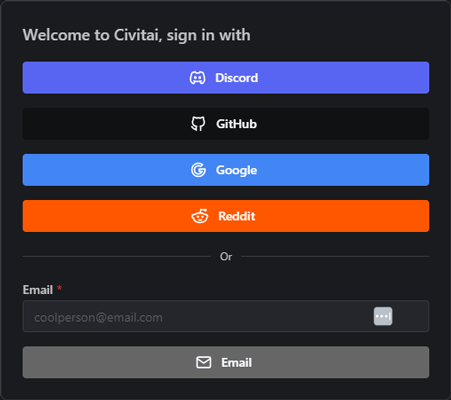Click the Google G logo icon
Image resolution: width=451 pixels, height=400 pixels.
(x=198, y=170)
